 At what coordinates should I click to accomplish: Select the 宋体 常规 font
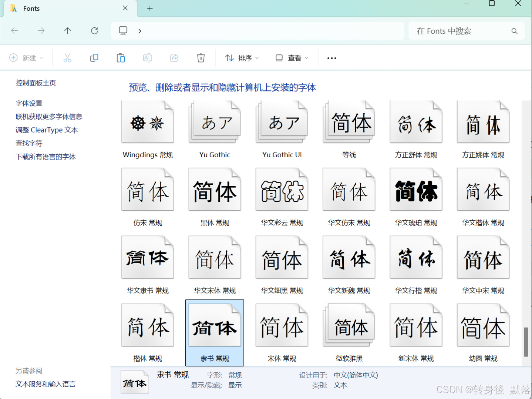coord(282,333)
